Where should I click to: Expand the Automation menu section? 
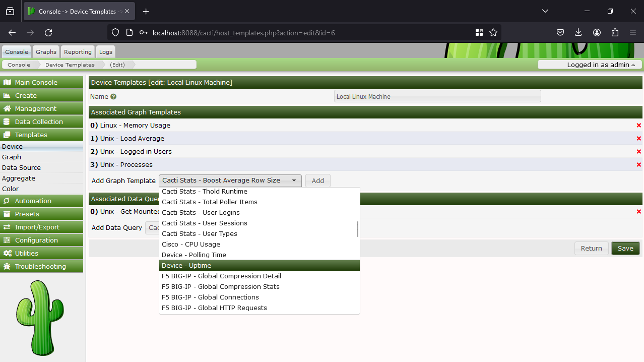pos(42,201)
